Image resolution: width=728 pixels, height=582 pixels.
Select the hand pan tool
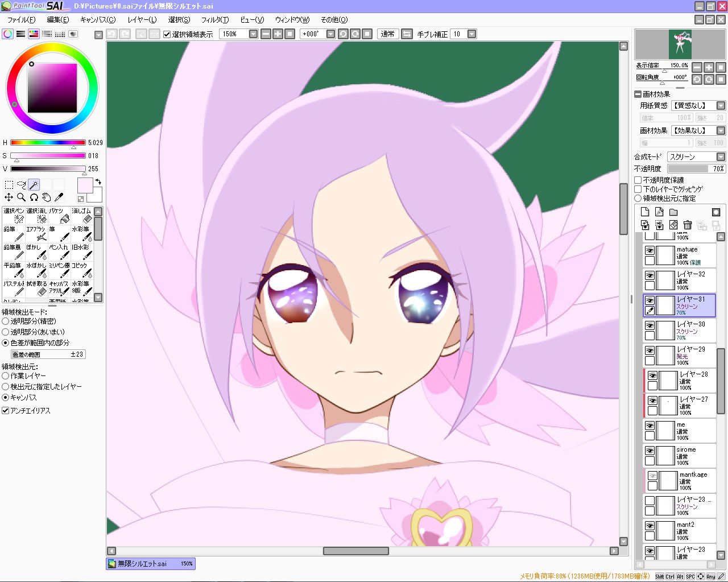click(47, 197)
